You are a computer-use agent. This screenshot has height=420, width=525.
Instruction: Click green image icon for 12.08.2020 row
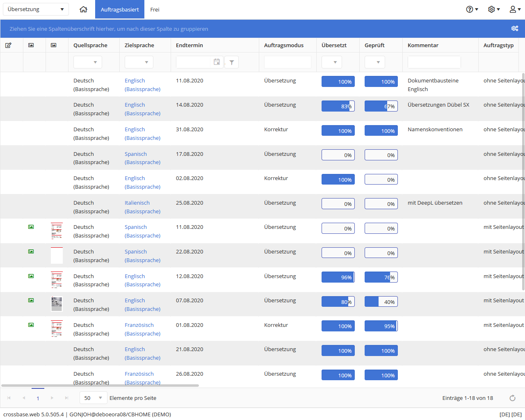pos(31,276)
